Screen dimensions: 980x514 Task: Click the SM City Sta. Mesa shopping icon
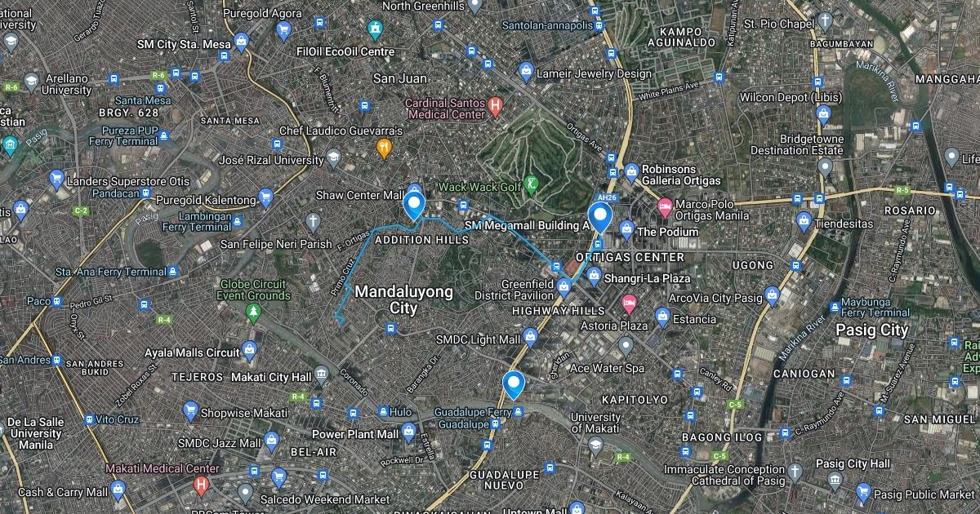pos(241,42)
